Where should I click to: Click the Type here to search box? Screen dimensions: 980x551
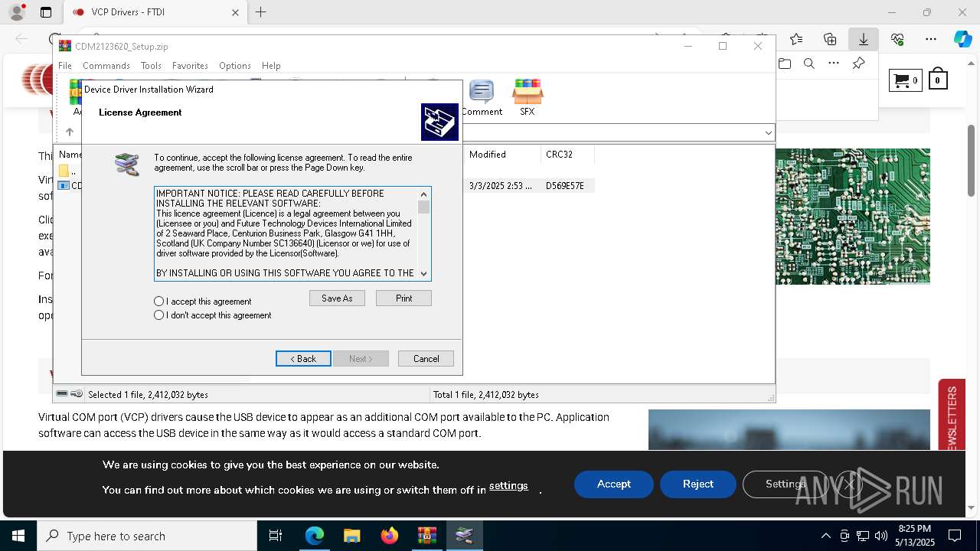pyautogui.click(x=147, y=536)
